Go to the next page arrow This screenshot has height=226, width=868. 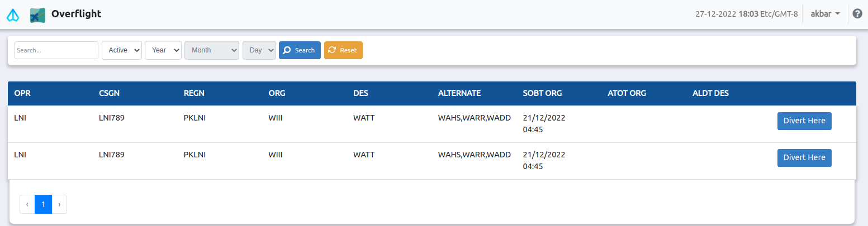(x=59, y=204)
